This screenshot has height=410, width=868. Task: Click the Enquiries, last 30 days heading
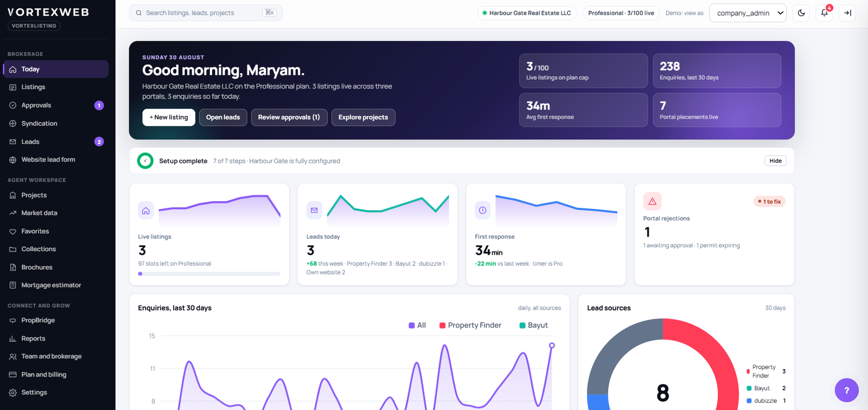coord(175,308)
